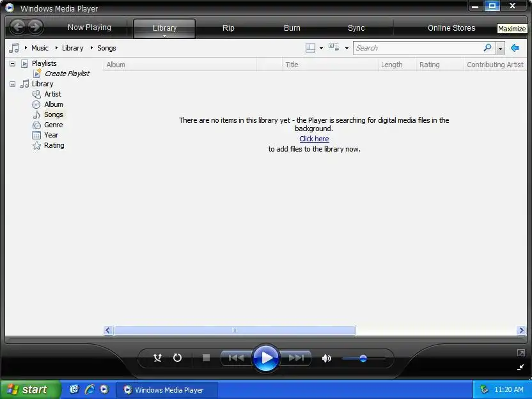Open the Sync tab

[356, 28]
